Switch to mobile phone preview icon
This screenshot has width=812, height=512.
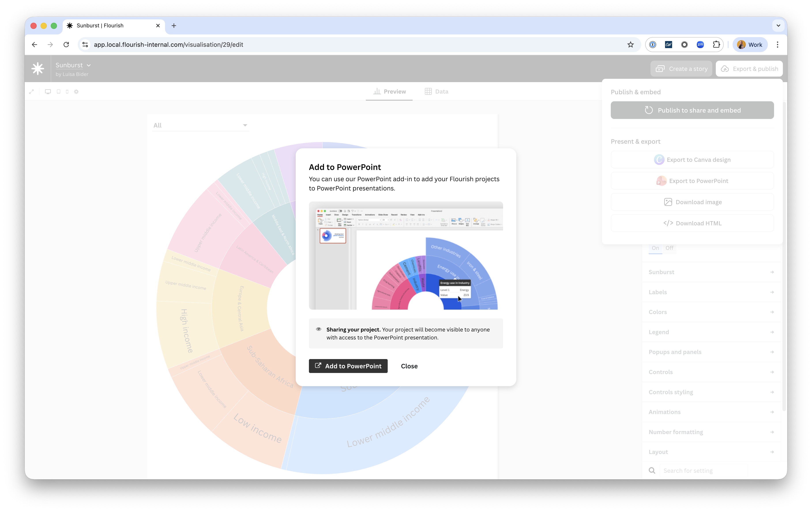click(67, 92)
